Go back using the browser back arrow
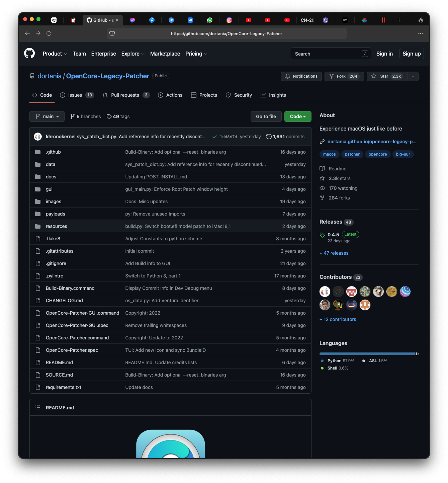Screen dimensions: 448x483 point(27,33)
